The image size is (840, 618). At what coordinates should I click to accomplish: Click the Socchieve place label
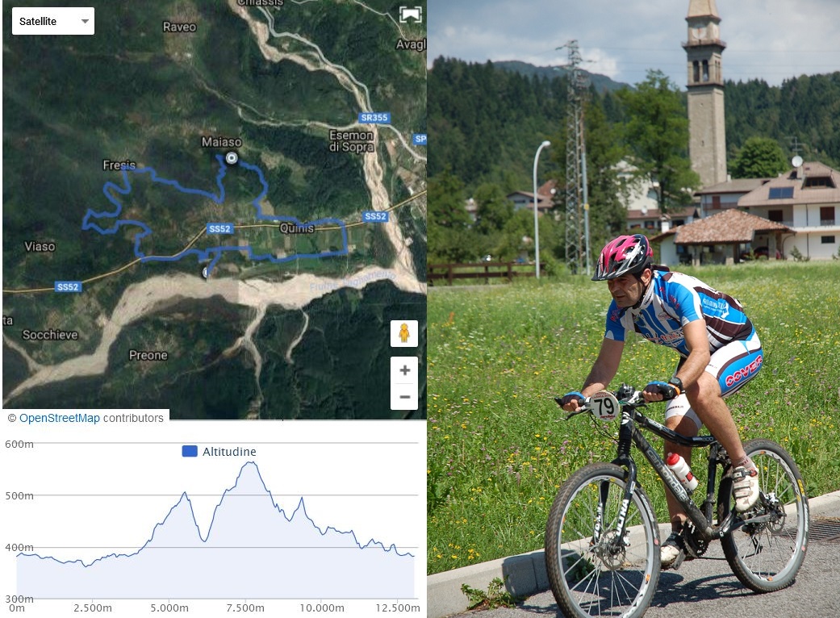[50, 335]
